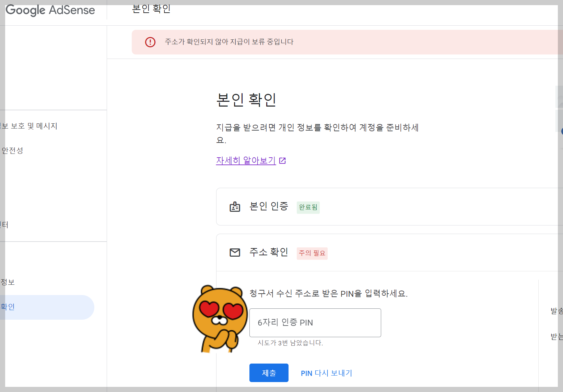This screenshot has width=563, height=392.
Task: Click the 주소 확인 envelope icon
Action: click(235, 253)
